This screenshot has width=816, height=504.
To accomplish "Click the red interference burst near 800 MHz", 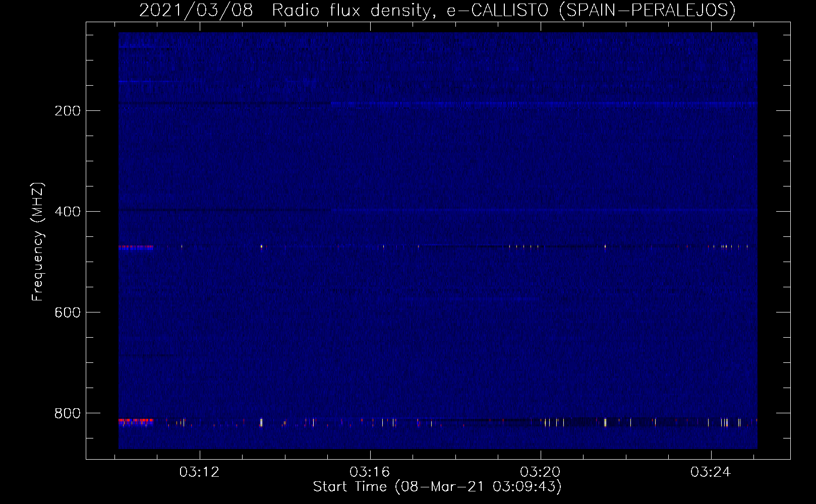I will [x=136, y=421].
